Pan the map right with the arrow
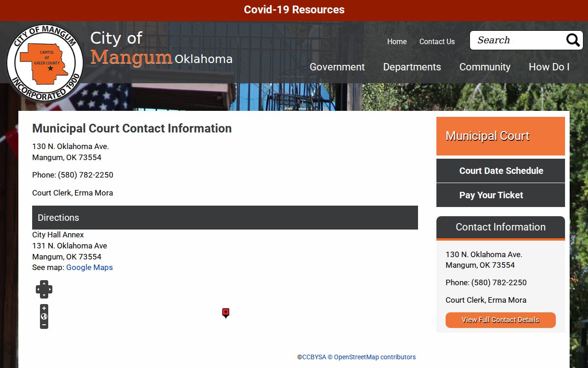Image resolution: width=588 pixels, height=368 pixels. coord(50,289)
